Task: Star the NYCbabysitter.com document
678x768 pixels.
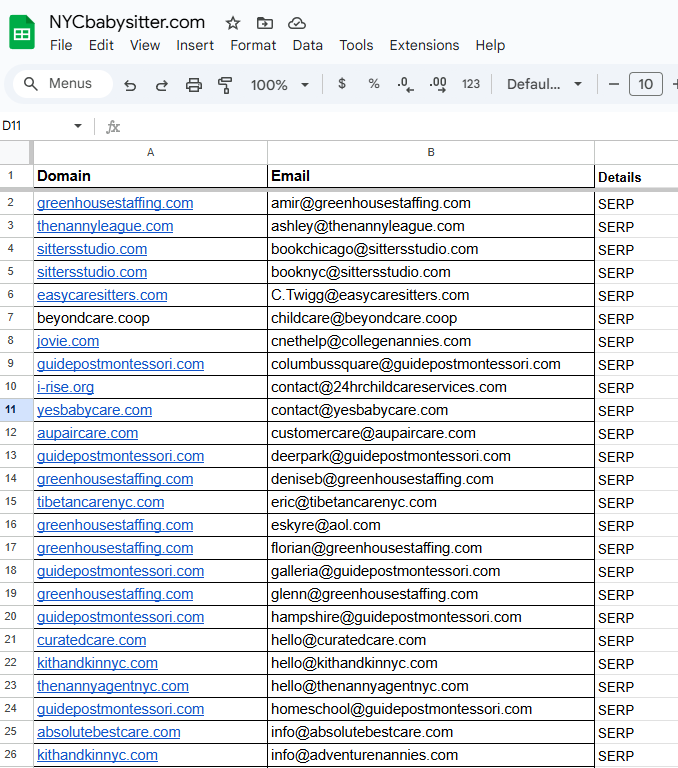Action: [x=233, y=23]
